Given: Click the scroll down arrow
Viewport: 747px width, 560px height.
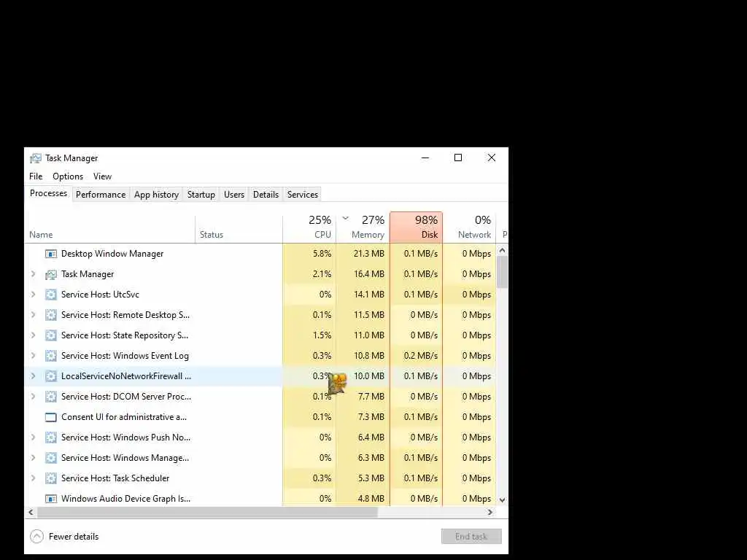Looking at the screenshot, I should pos(502,500).
